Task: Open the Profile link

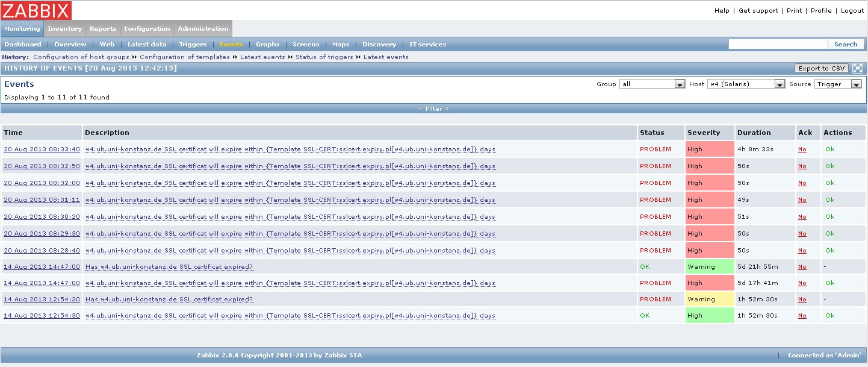Action: 821,11
